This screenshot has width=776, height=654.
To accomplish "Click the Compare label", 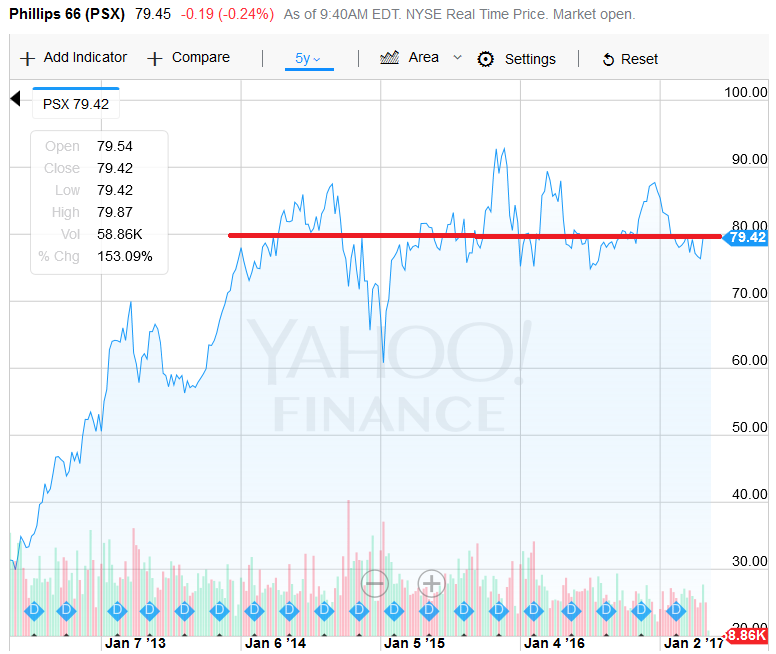I will click(x=201, y=58).
